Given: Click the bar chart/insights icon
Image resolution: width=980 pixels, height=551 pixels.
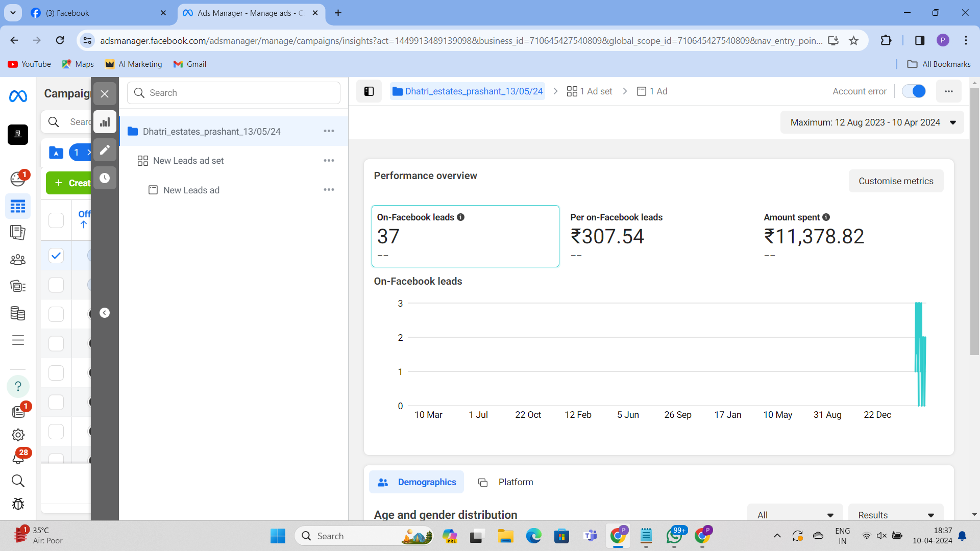Looking at the screenshot, I should (x=104, y=122).
